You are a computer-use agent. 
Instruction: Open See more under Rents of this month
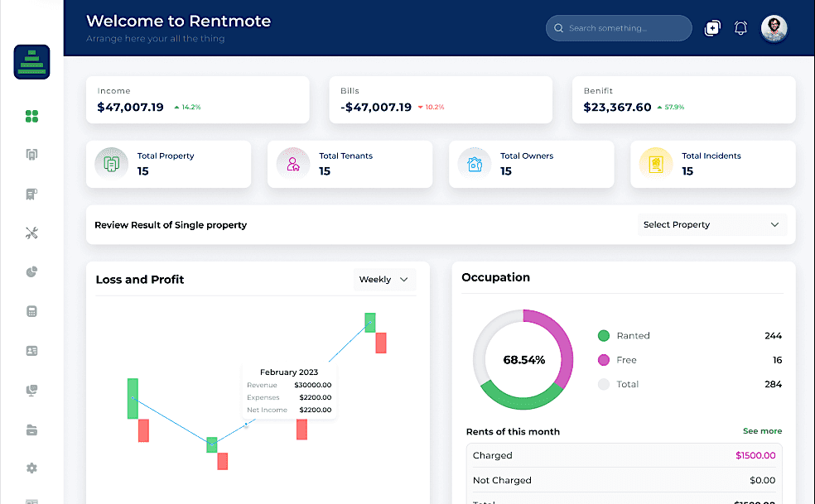[761, 430]
